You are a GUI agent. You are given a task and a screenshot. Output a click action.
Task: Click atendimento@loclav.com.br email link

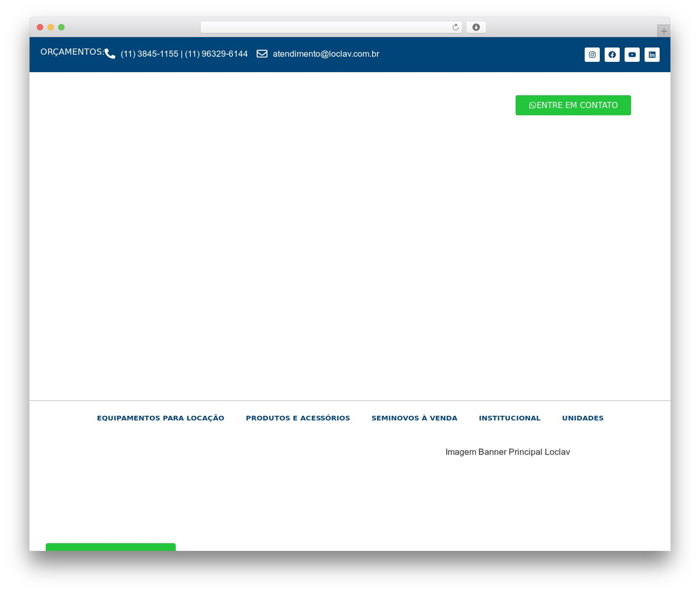326,54
